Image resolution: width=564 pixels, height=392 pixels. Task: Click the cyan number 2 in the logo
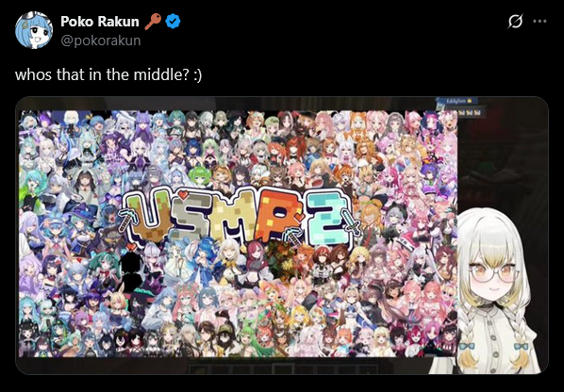[329, 219]
